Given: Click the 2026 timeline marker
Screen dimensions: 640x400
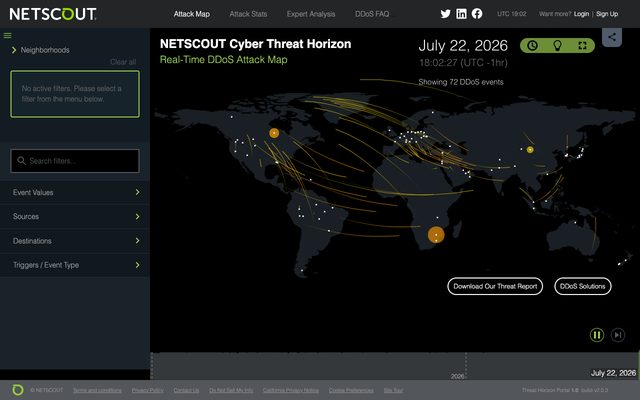Looking at the screenshot, I should coord(458,376).
